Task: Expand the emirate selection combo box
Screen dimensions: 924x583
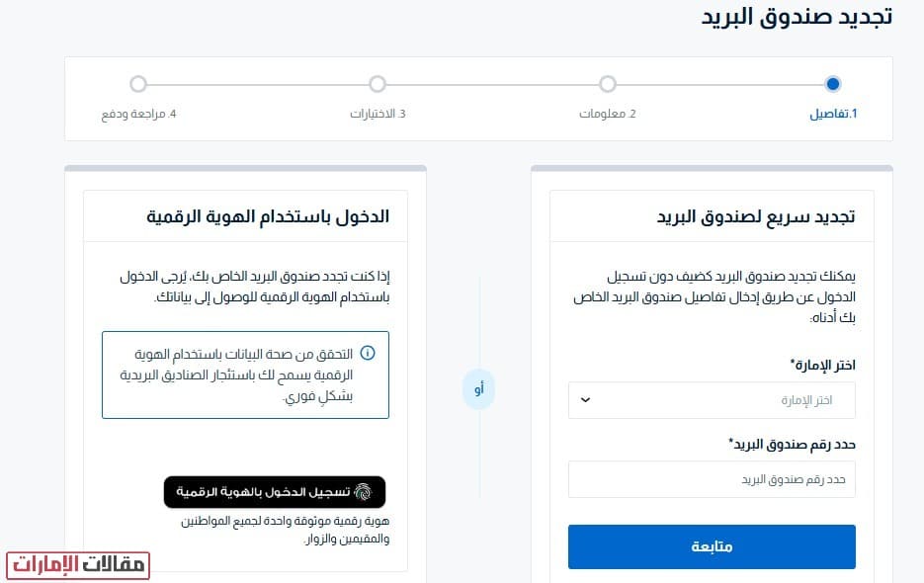Action: [x=711, y=399]
